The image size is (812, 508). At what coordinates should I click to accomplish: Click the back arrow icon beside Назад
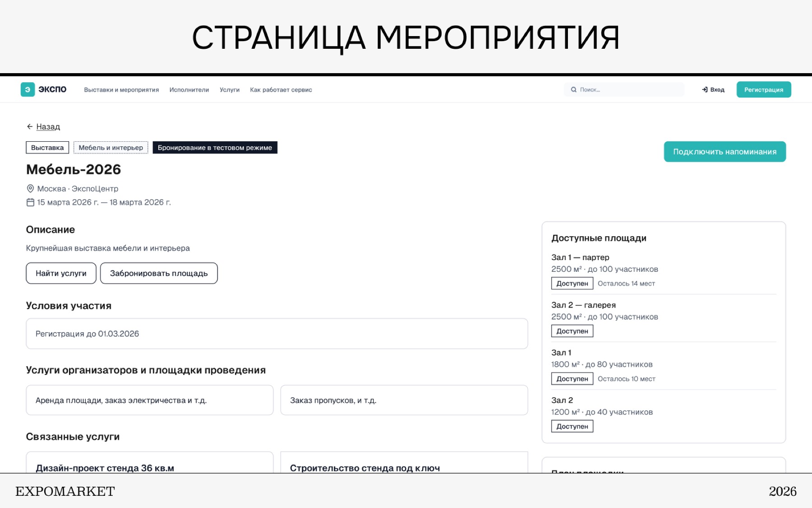pos(30,127)
